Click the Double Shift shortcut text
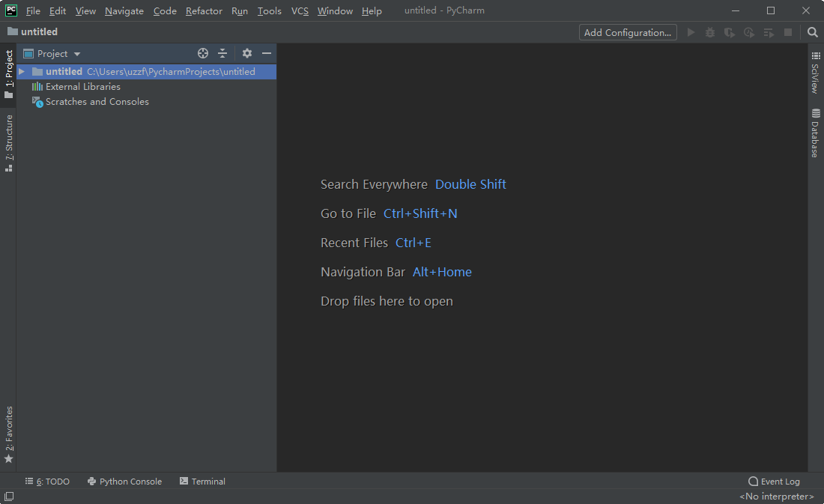 point(471,184)
